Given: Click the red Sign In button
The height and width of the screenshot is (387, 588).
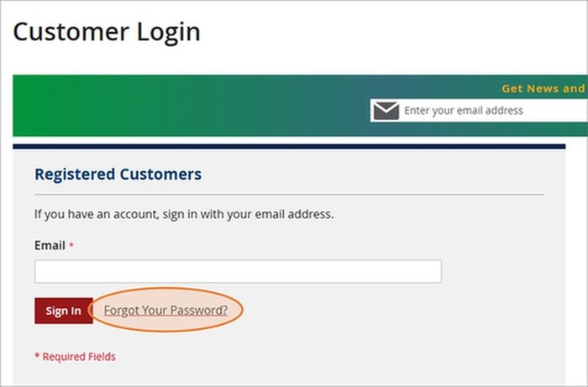Looking at the screenshot, I should (64, 311).
